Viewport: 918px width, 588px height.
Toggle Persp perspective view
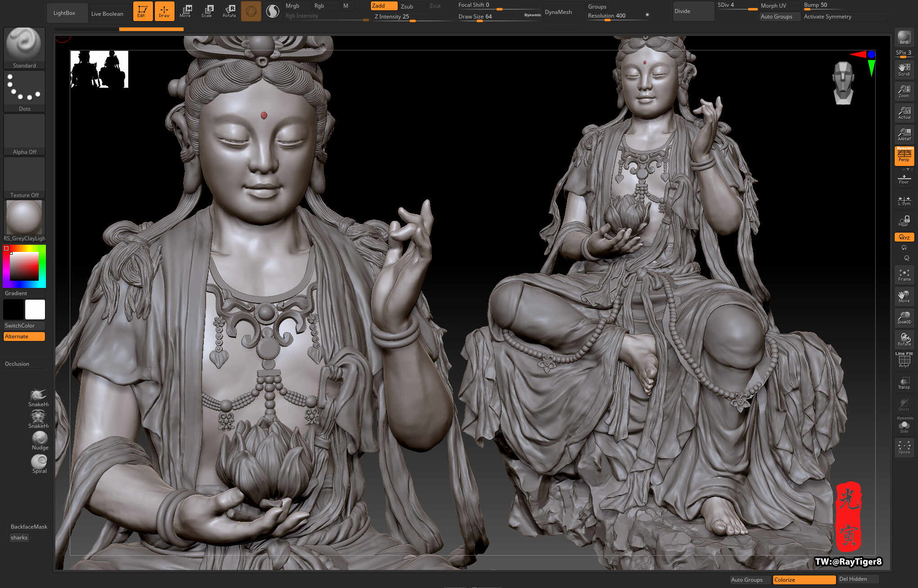tap(904, 156)
